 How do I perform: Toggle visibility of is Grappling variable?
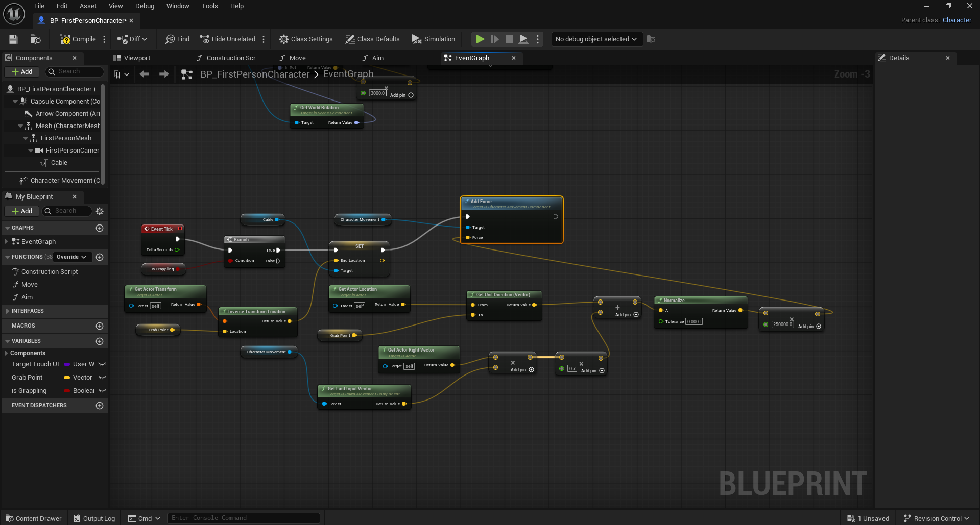pyautogui.click(x=102, y=391)
